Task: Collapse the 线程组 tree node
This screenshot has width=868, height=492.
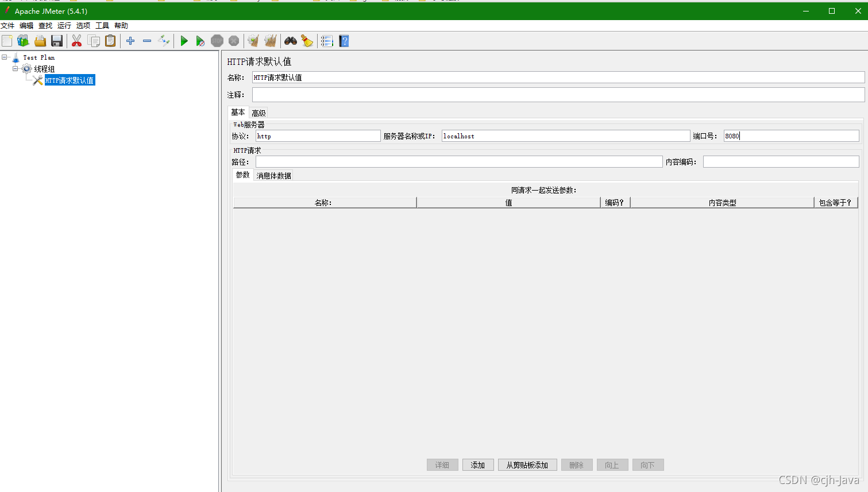Action: [x=16, y=69]
